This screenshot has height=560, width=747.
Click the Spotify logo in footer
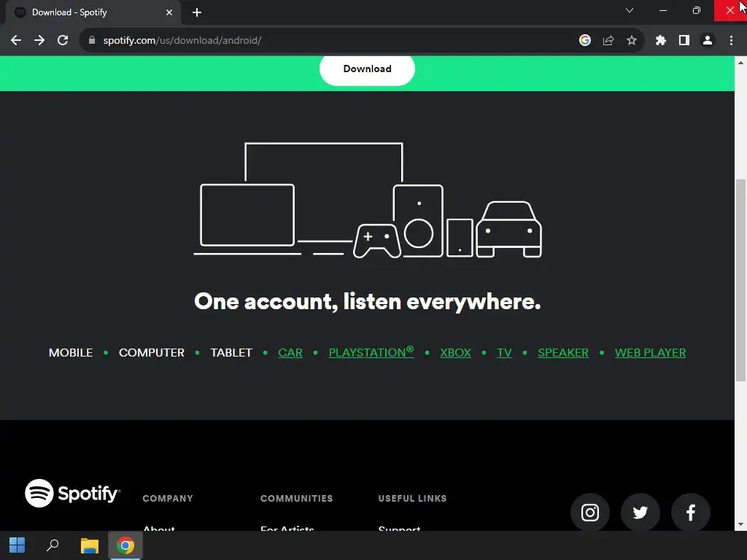72,494
